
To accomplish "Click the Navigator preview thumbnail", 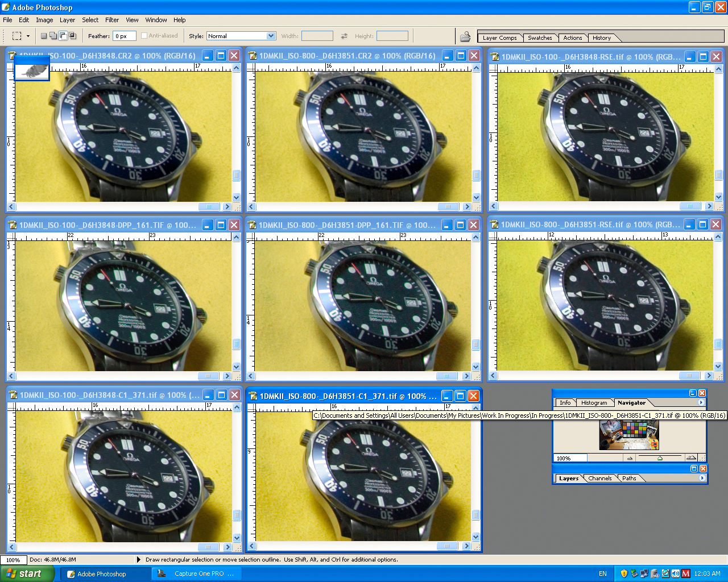I will tap(629, 435).
